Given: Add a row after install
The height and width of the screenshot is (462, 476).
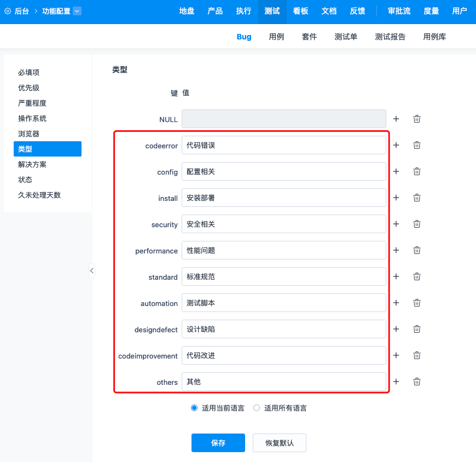Looking at the screenshot, I should pyautogui.click(x=396, y=198).
